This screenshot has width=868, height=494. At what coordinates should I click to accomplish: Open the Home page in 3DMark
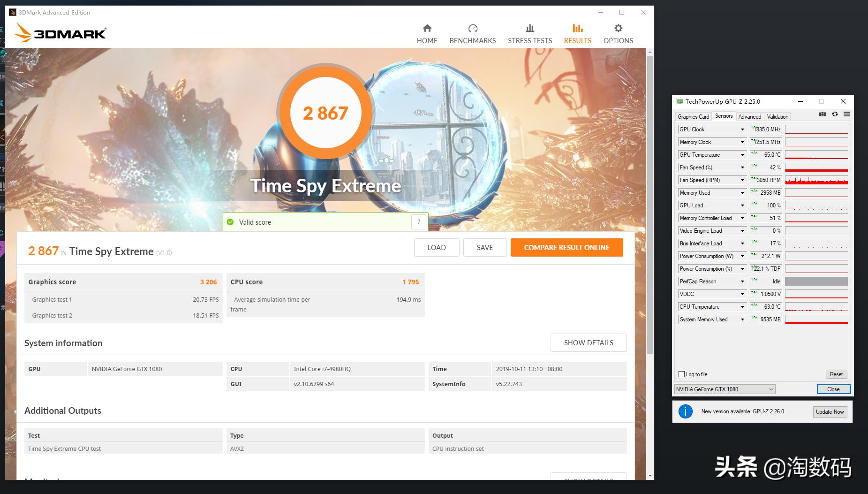tap(427, 34)
